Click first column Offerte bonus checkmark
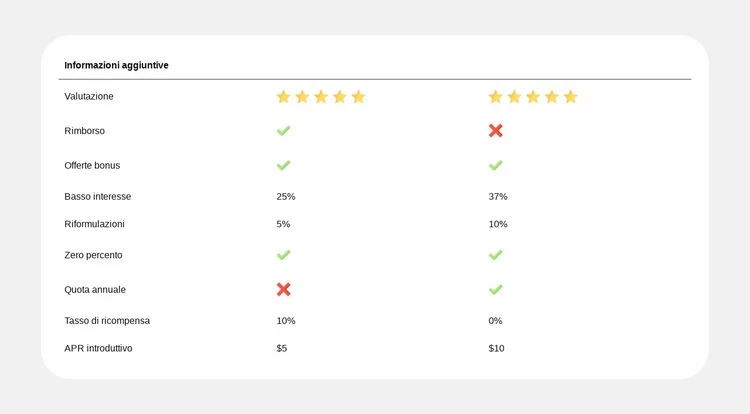Screen dimensions: 750x414 click(283, 165)
